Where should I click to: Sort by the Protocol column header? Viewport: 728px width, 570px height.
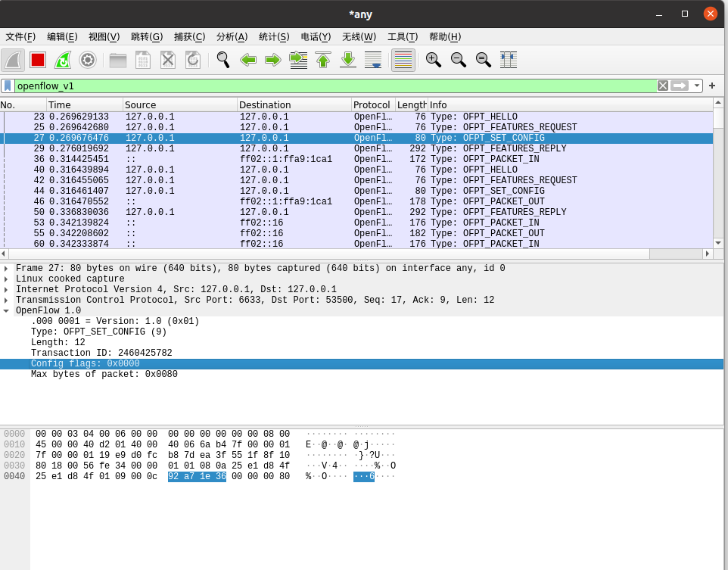[x=374, y=105]
